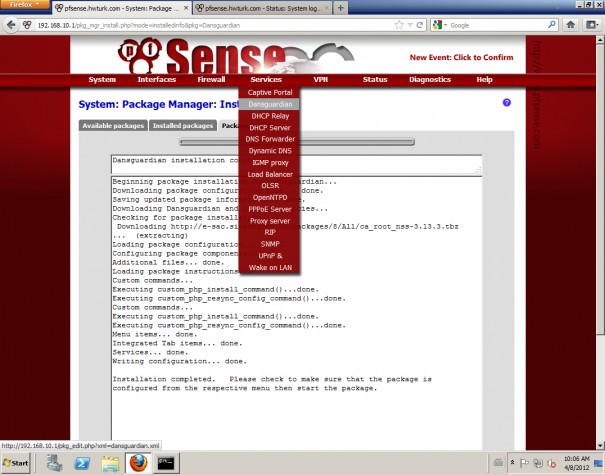The image size is (605, 475).
Task: Open the Windows Start menu
Action: [x=16, y=463]
